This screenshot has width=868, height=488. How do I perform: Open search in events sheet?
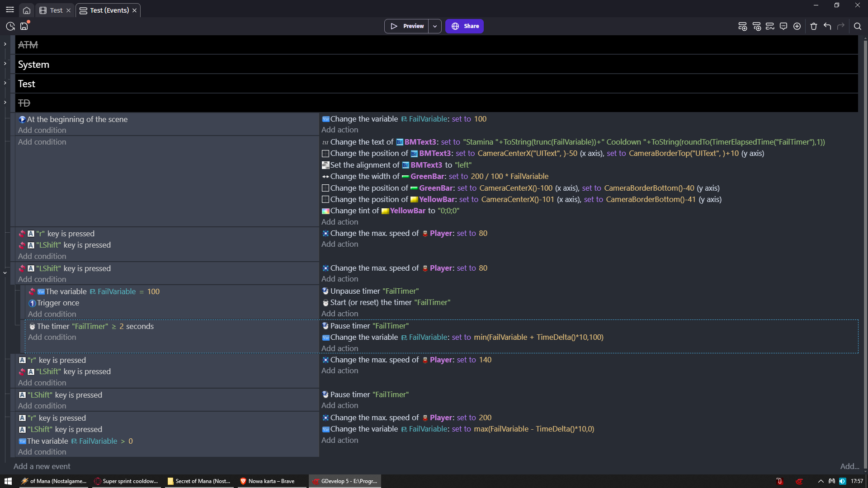858,26
